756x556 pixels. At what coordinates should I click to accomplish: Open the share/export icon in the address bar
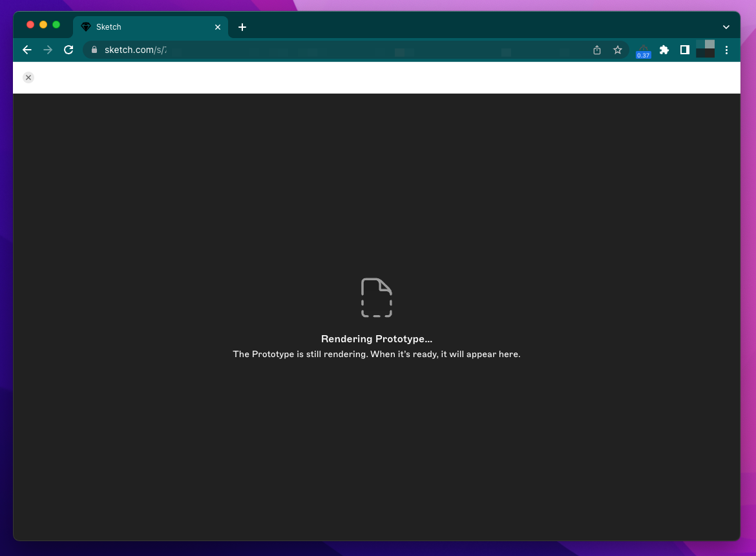596,50
